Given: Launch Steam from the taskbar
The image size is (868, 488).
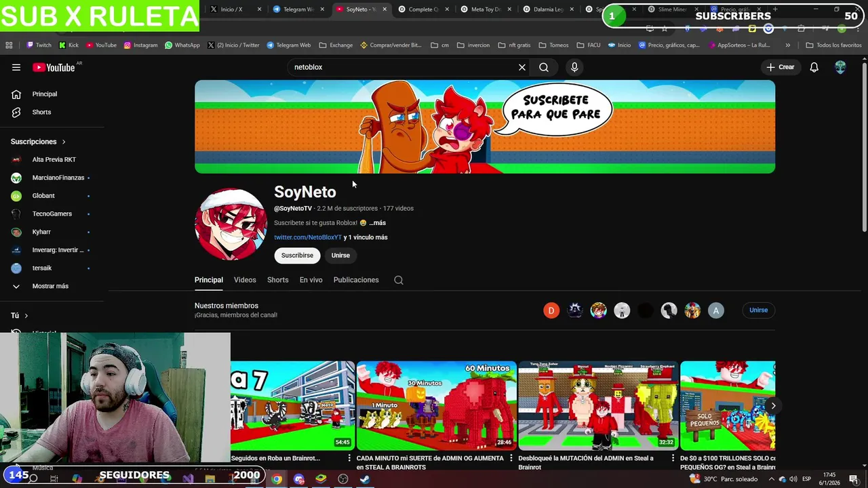Looking at the screenshot, I should click(x=365, y=479).
